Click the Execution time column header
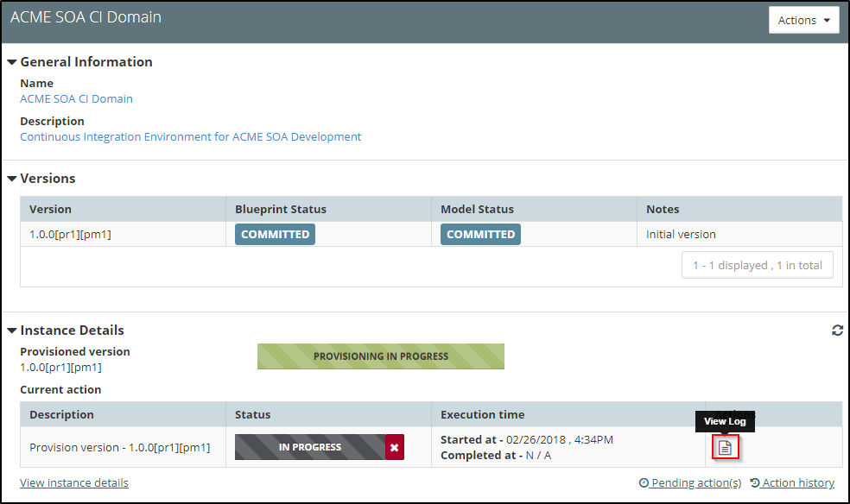Viewport: 850px width, 504px height. [x=482, y=414]
